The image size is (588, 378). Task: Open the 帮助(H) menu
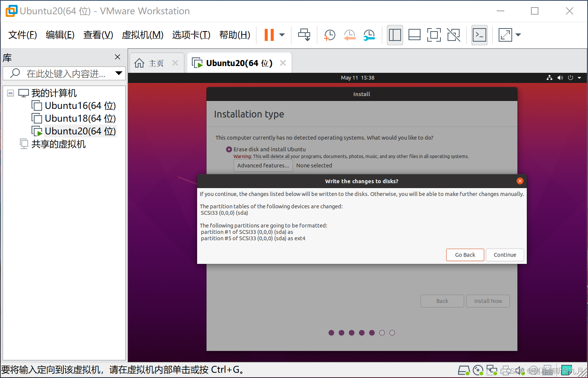click(x=235, y=35)
